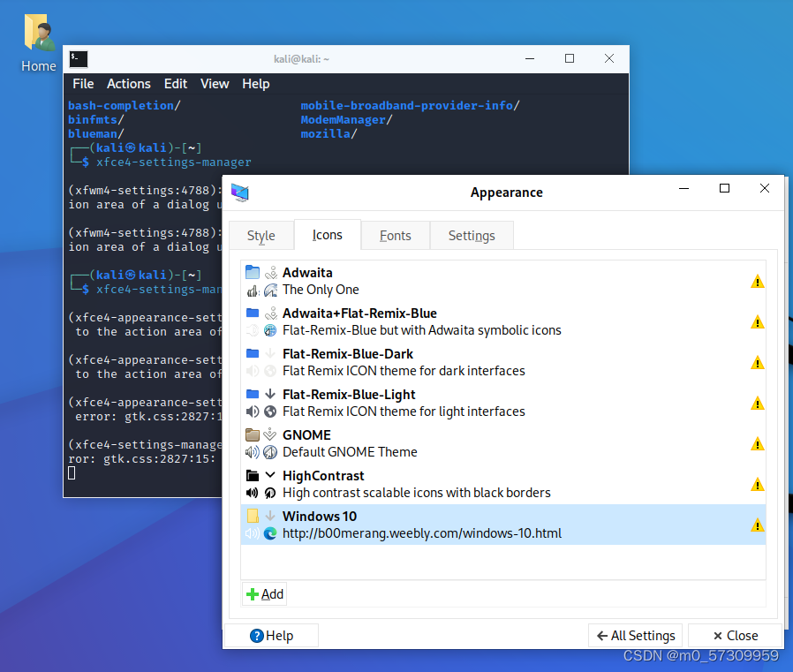Switch to the Style tab
The image size is (793, 672).
coord(261,236)
